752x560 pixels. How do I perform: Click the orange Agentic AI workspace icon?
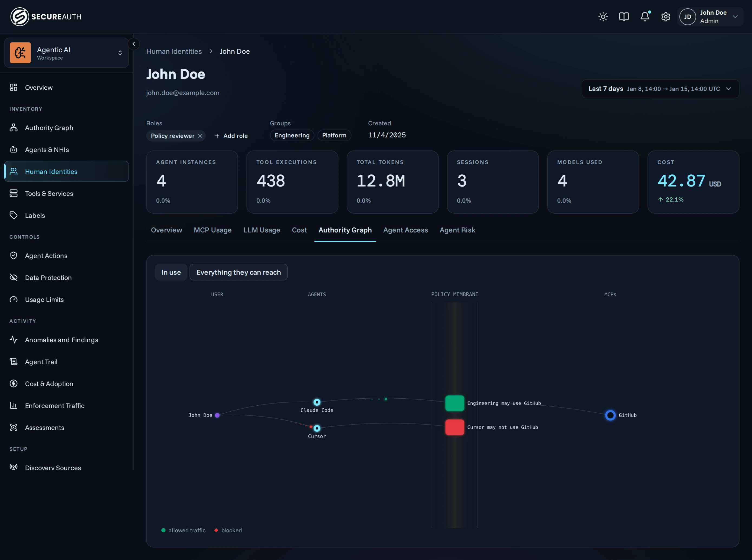click(x=20, y=53)
